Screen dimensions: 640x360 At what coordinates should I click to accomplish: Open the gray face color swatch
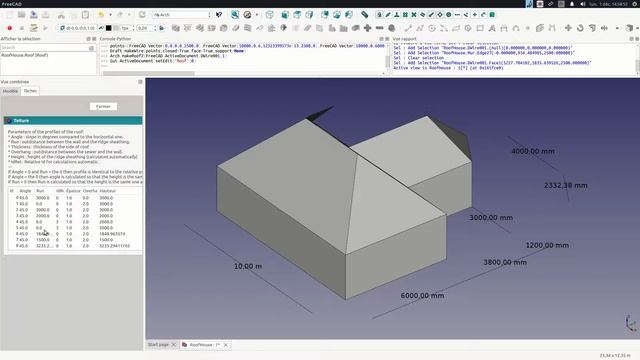116,28
